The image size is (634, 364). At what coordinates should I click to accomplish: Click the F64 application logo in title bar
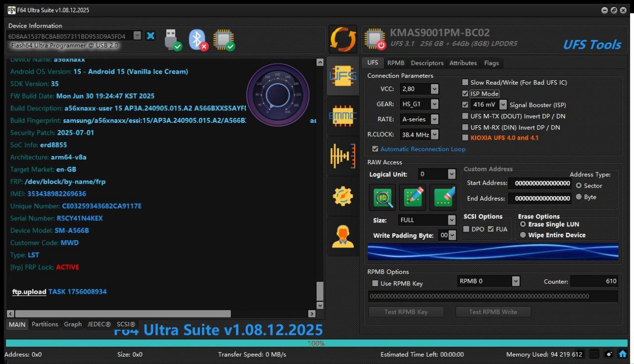click(x=12, y=10)
